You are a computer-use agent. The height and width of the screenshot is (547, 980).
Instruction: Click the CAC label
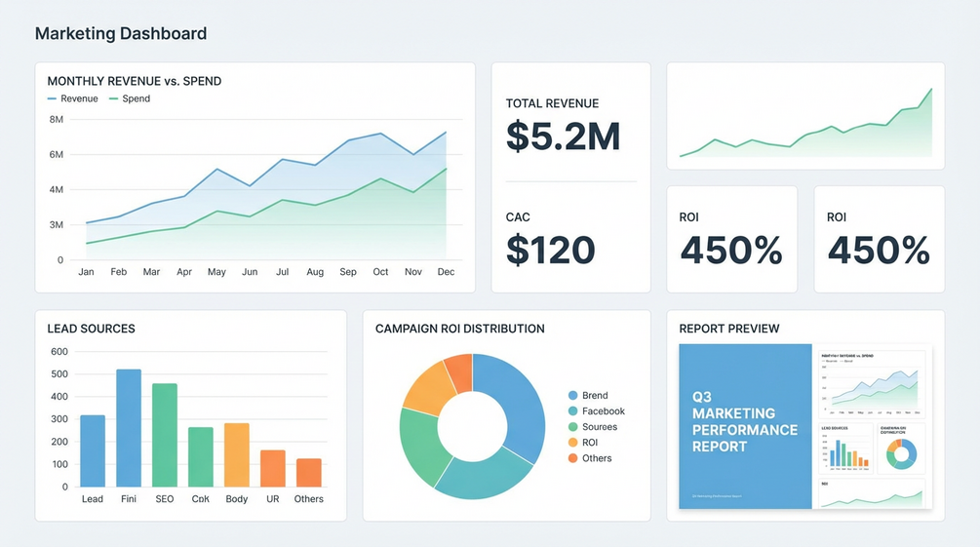click(x=518, y=217)
